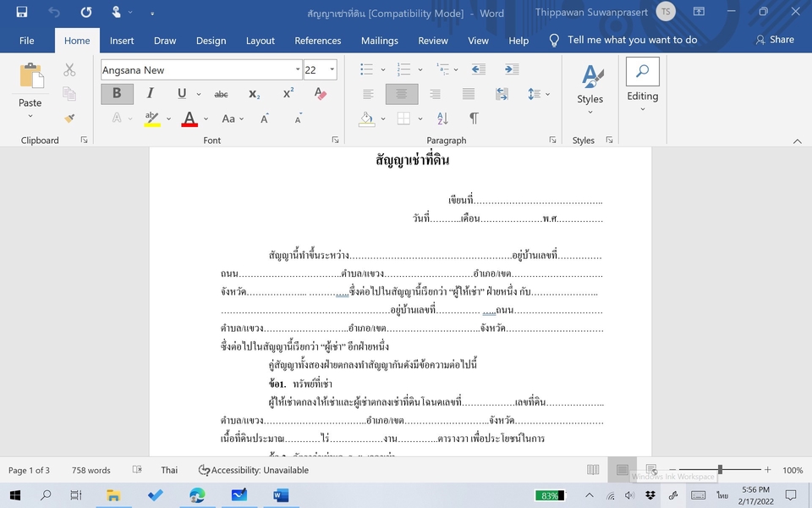Open the File tab
Screen dimensions: 812x508
[x=26, y=41]
